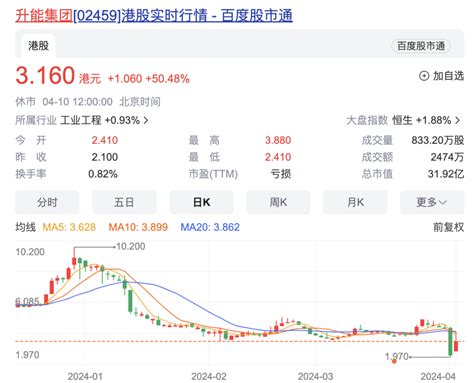Click the 百度股市通 badge button
This screenshot has width=474, height=383.
click(x=421, y=46)
